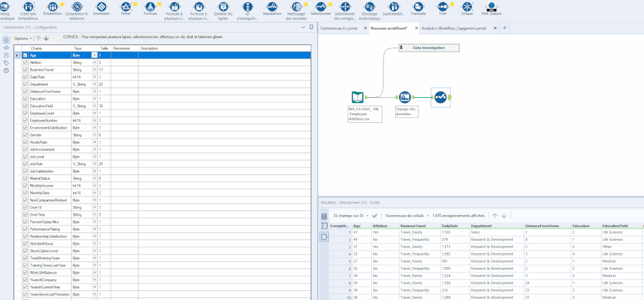
Task: Click the new tab plus button
Action: click(x=505, y=28)
